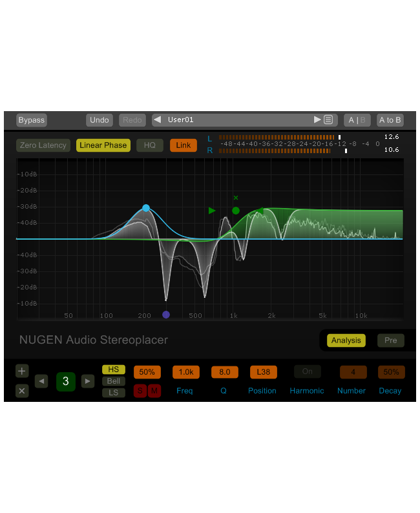Choose LS filter type

click(114, 393)
